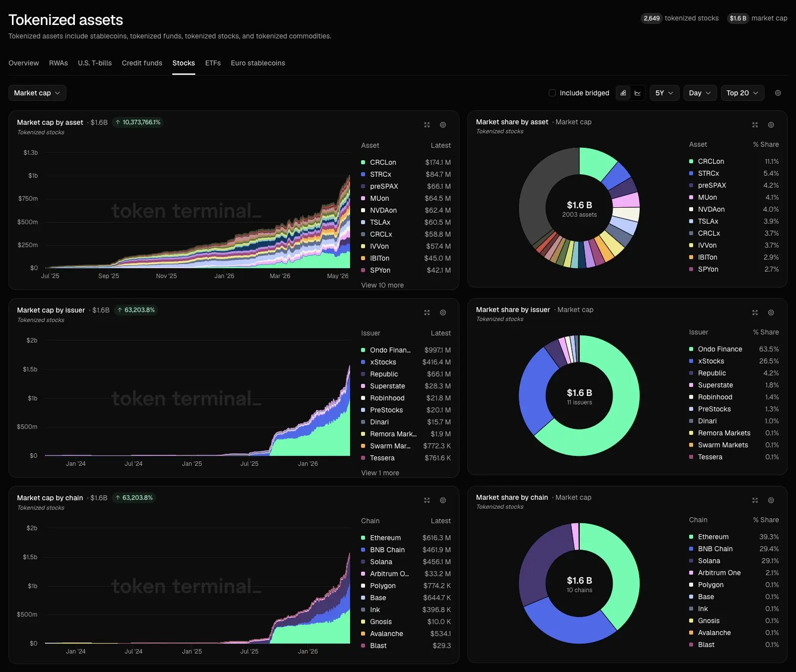The width and height of the screenshot is (796, 672).
Task: Open settings gear of Market share by asset
Action: click(771, 125)
